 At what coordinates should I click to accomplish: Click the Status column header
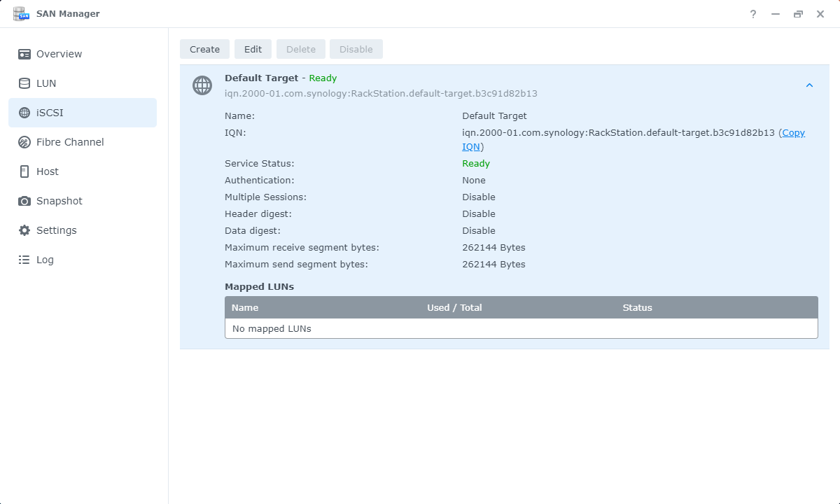[637, 307]
